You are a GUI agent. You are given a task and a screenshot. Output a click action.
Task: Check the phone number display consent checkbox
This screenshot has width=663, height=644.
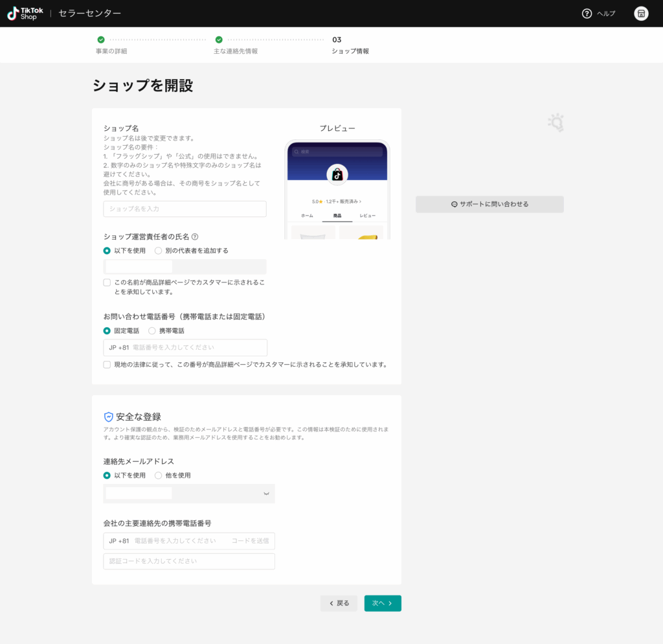click(x=107, y=365)
